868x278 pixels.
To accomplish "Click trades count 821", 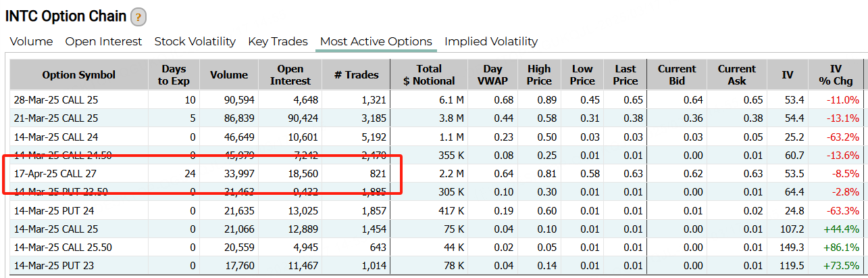I will click(x=378, y=174).
